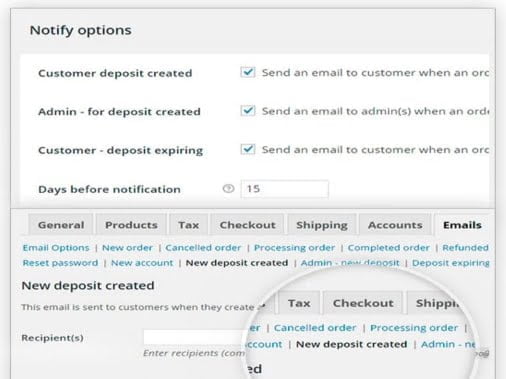The height and width of the screenshot is (379, 506).
Task: Open the Reset password email link
Action: (x=60, y=263)
